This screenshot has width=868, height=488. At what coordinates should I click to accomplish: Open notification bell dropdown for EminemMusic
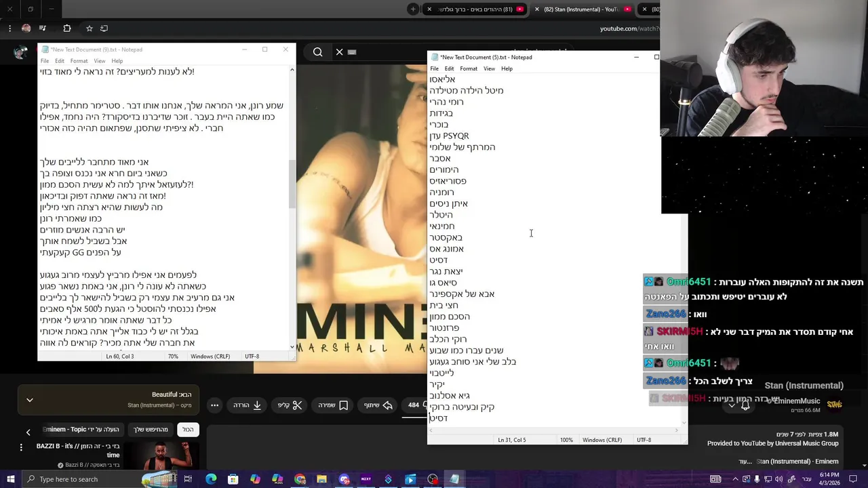(x=739, y=405)
